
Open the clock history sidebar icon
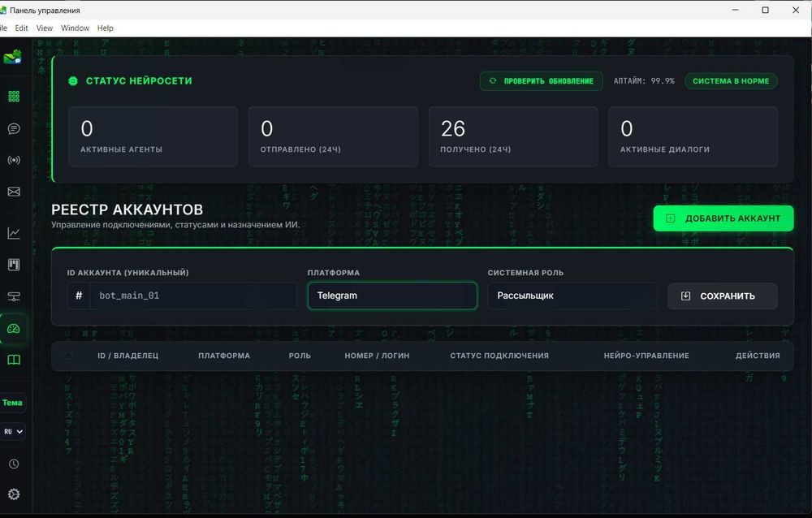coord(14,464)
